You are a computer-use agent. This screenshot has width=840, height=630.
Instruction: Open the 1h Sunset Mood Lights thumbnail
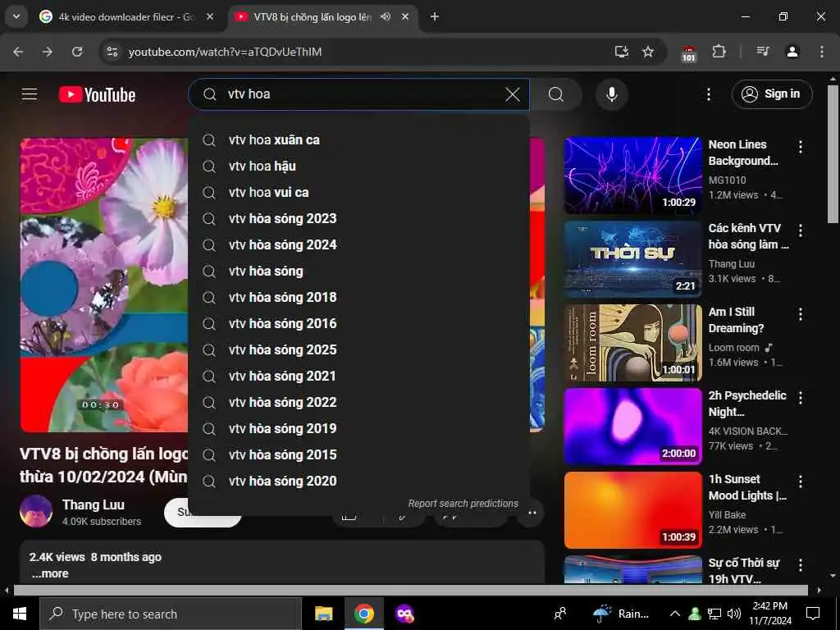[x=632, y=509]
